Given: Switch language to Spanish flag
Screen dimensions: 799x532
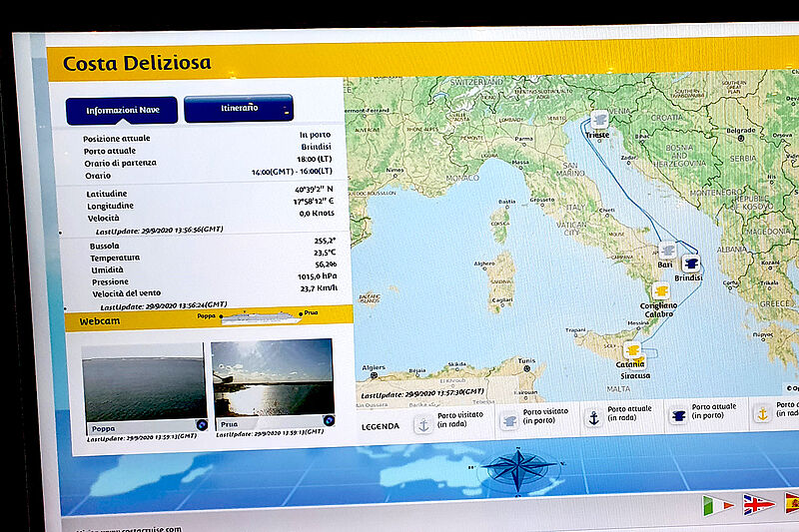Looking at the screenshot, I should click(x=792, y=503).
